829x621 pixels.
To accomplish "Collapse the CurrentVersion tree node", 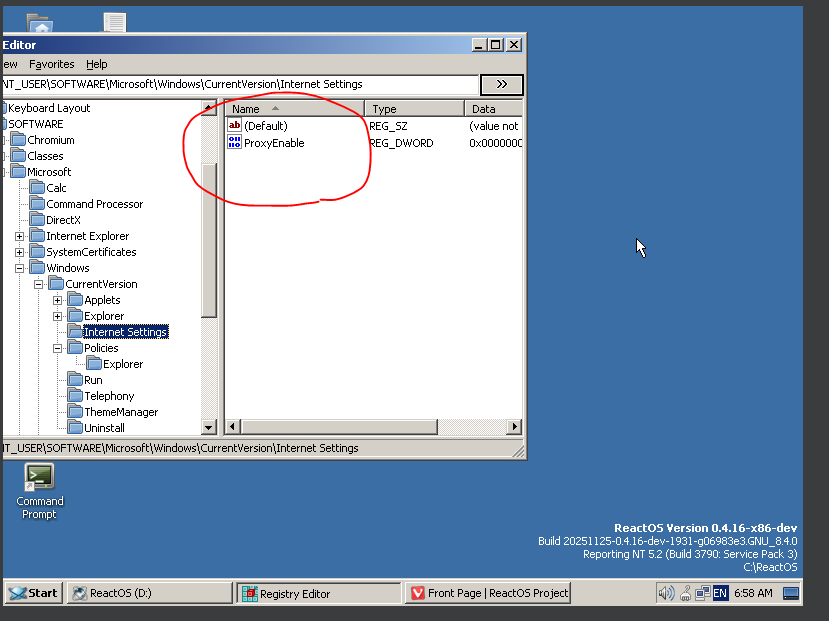I will (x=39, y=284).
